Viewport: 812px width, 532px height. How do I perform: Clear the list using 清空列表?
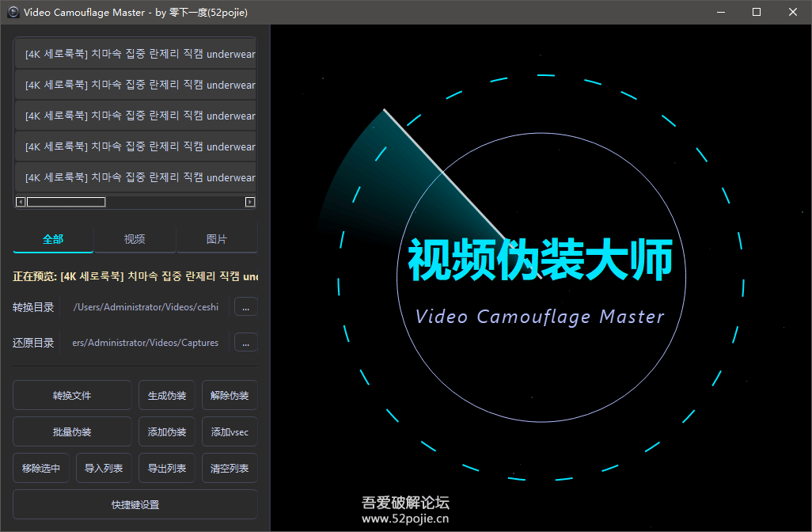click(x=230, y=468)
